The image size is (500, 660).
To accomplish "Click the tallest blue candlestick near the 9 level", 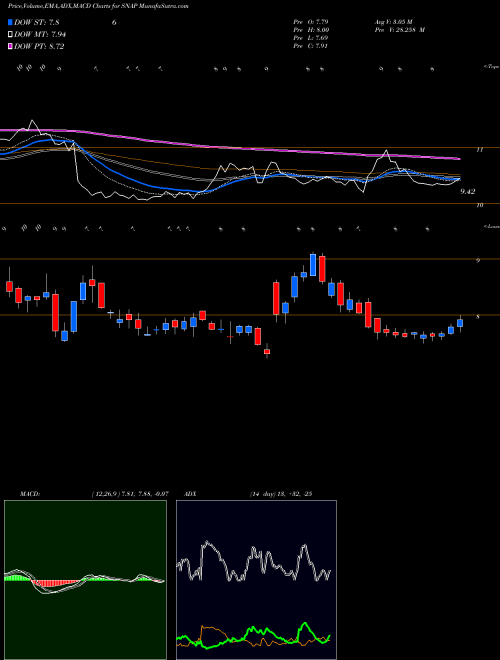I will point(313,265).
